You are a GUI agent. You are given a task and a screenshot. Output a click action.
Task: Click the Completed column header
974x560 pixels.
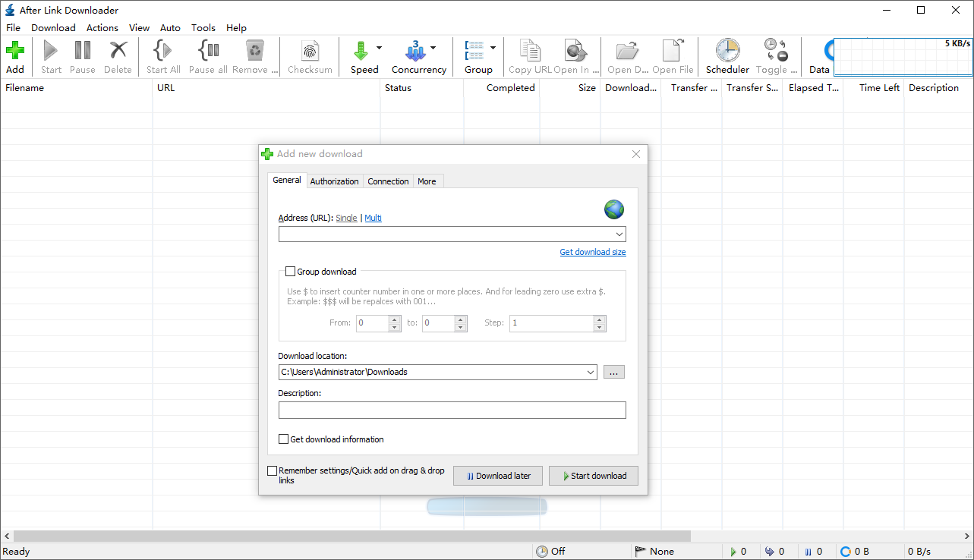click(501, 88)
